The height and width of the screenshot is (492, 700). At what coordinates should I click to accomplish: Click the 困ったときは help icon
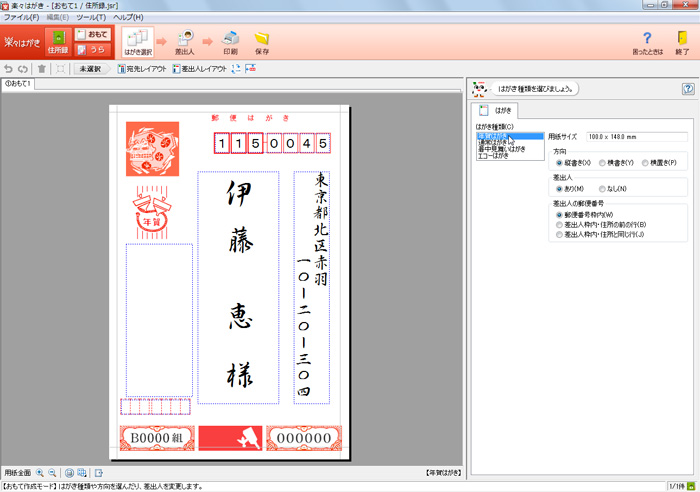646,42
